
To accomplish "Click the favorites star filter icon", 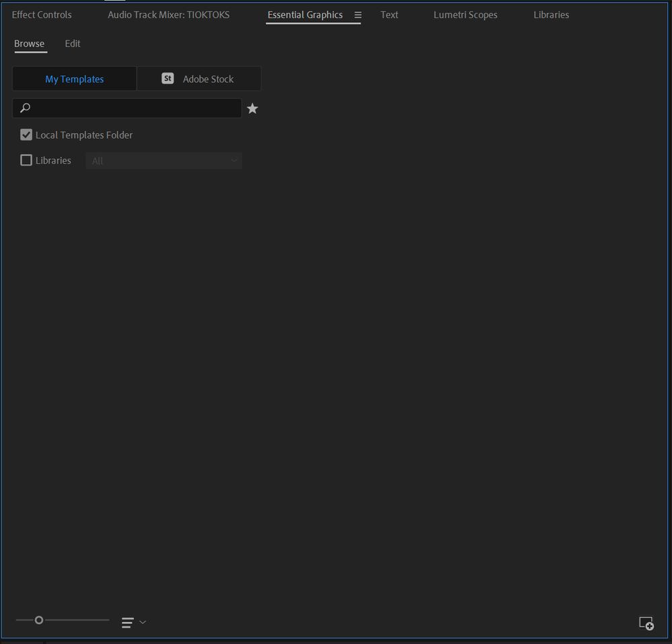I will coord(252,108).
